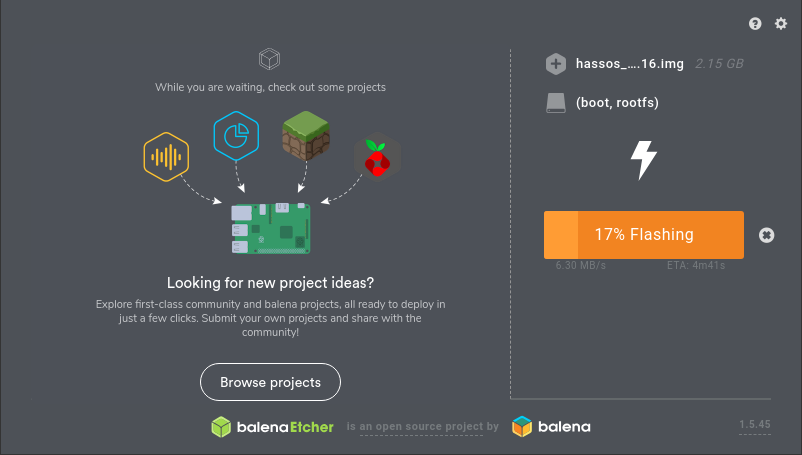Select the Minecraft grass block project icon
802x455 pixels.
[306, 135]
